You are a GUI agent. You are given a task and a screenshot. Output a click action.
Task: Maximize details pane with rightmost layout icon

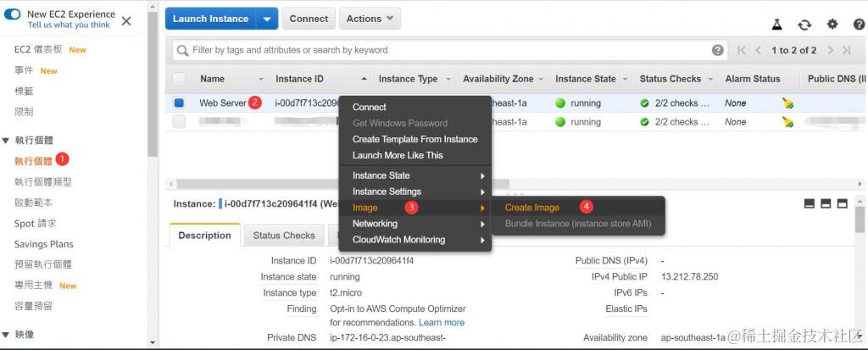844,203
